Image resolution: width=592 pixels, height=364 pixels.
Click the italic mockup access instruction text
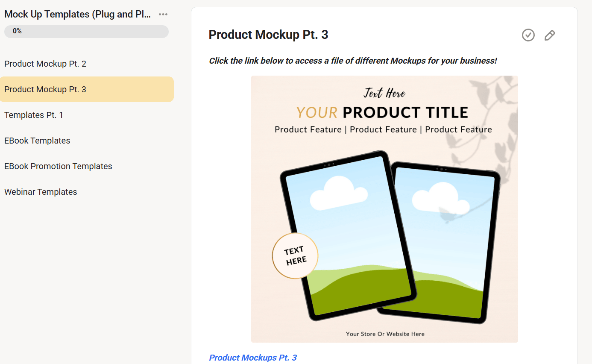point(353,61)
